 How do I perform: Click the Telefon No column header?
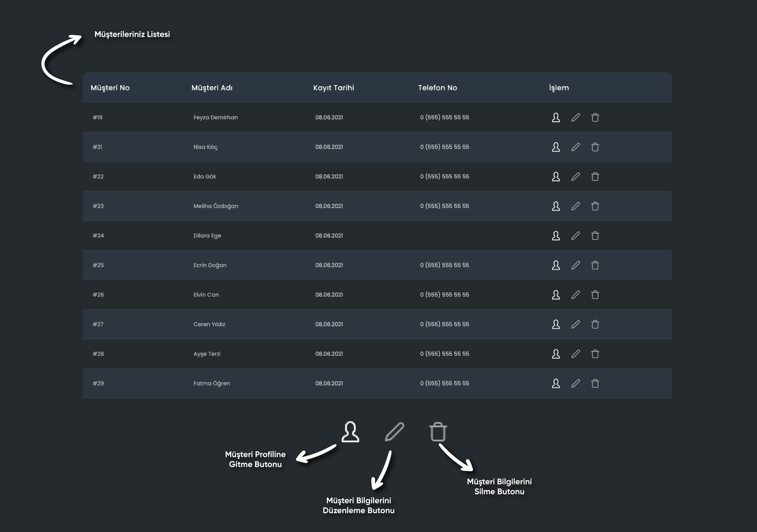click(x=438, y=88)
